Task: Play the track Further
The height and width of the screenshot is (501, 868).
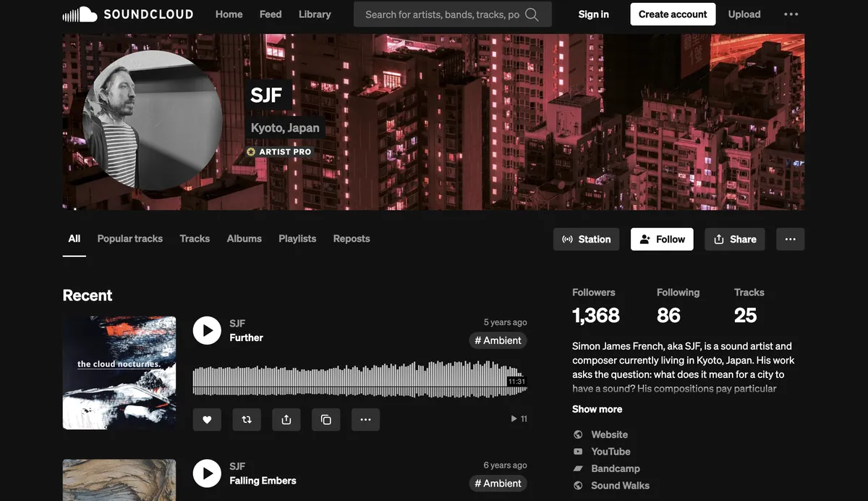Action: (207, 330)
